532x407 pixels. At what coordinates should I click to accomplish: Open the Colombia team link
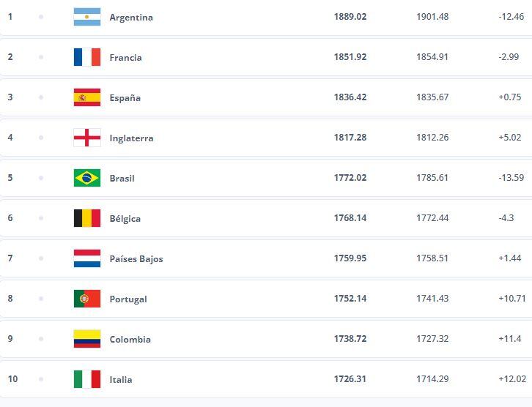click(x=130, y=340)
